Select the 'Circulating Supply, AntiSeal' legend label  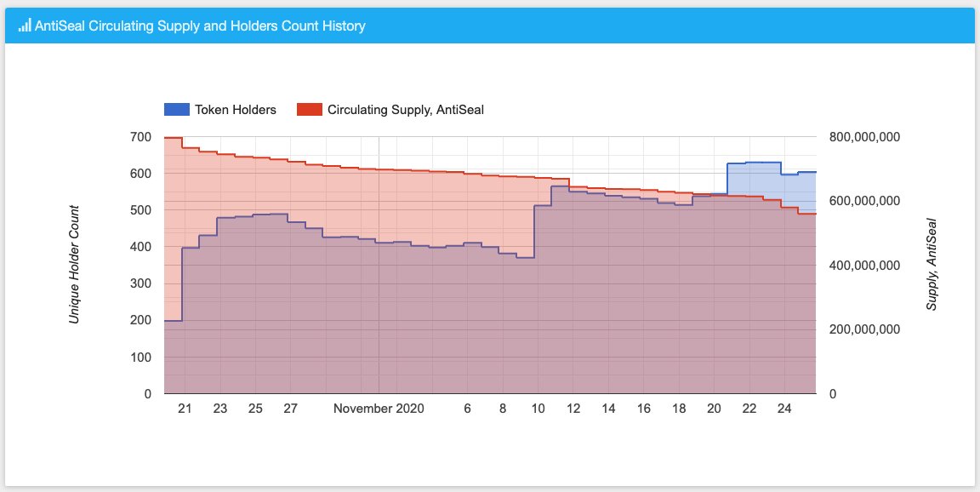coord(406,110)
